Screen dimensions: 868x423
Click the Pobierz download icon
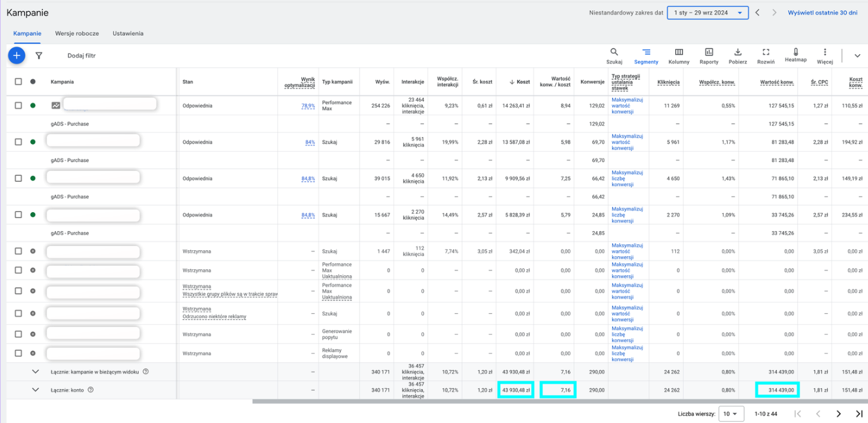click(738, 52)
